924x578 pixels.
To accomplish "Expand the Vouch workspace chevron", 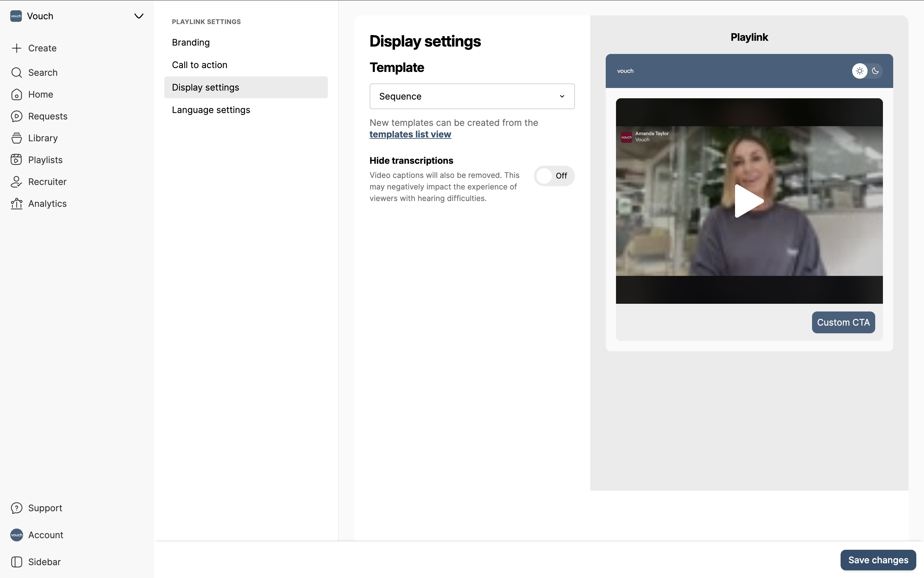I will [139, 16].
